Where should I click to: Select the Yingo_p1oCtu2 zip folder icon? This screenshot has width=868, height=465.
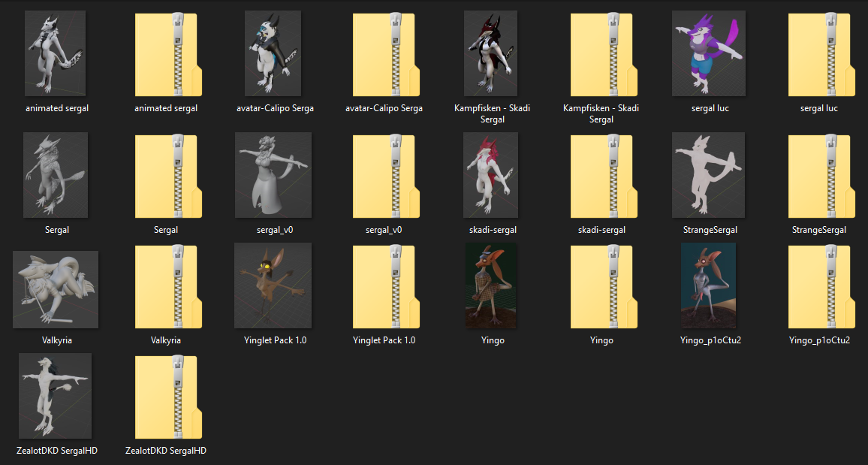[821, 287]
